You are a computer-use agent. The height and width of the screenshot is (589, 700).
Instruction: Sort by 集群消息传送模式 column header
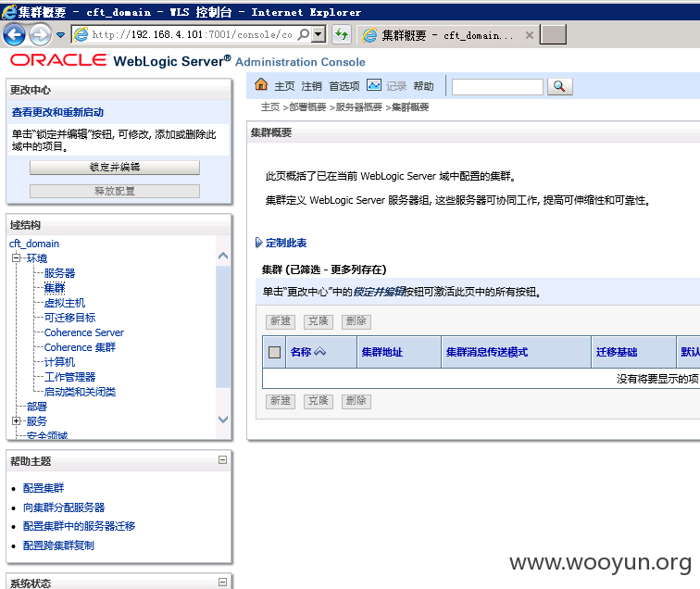click(x=487, y=352)
